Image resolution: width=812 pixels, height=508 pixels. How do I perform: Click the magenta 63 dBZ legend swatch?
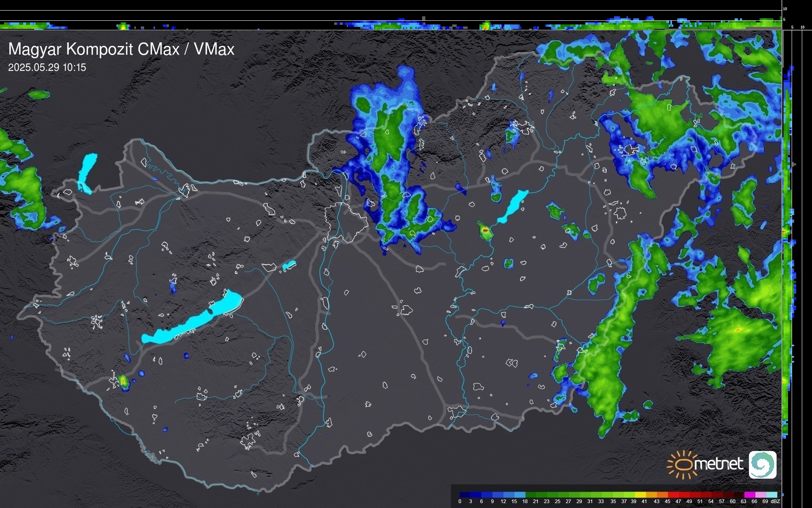point(749,495)
